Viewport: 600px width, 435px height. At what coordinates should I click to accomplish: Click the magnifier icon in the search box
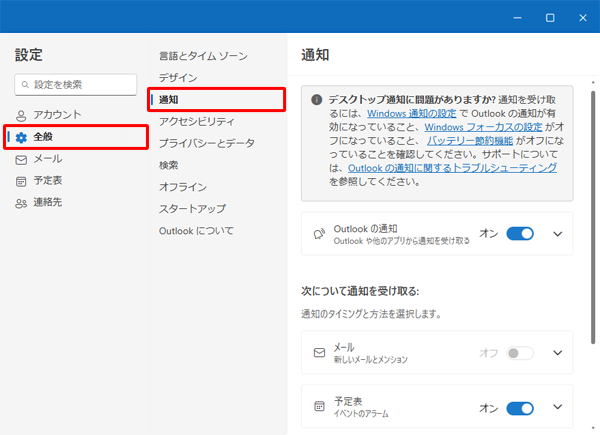coord(25,85)
